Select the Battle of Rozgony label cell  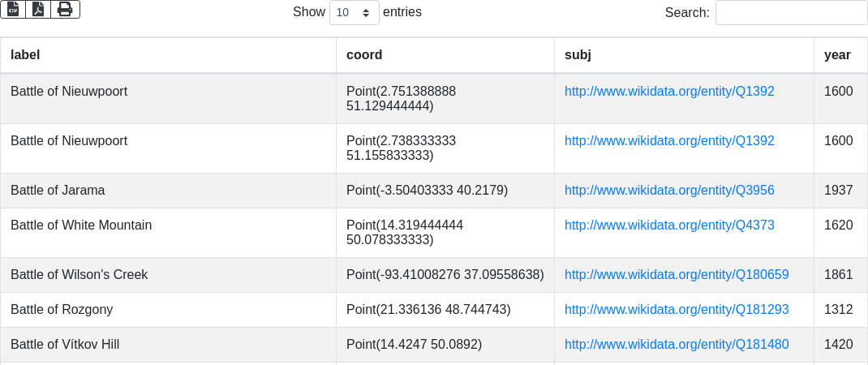pyautogui.click(x=62, y=310)
